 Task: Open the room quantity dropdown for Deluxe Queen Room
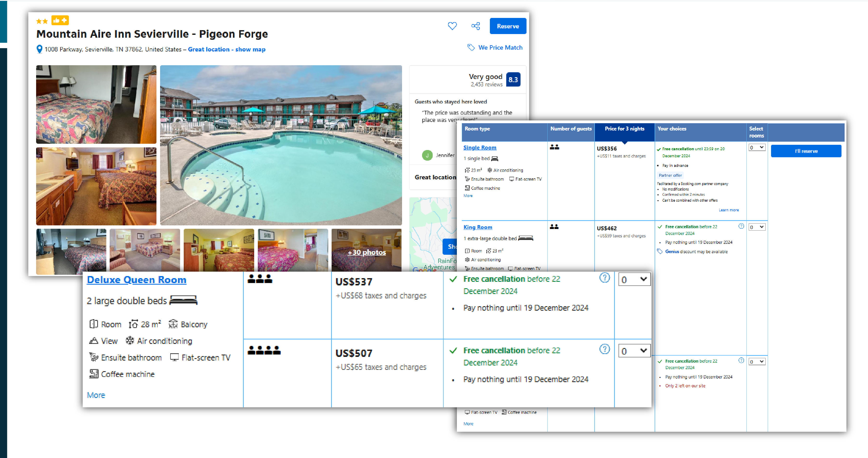[634, 279]
